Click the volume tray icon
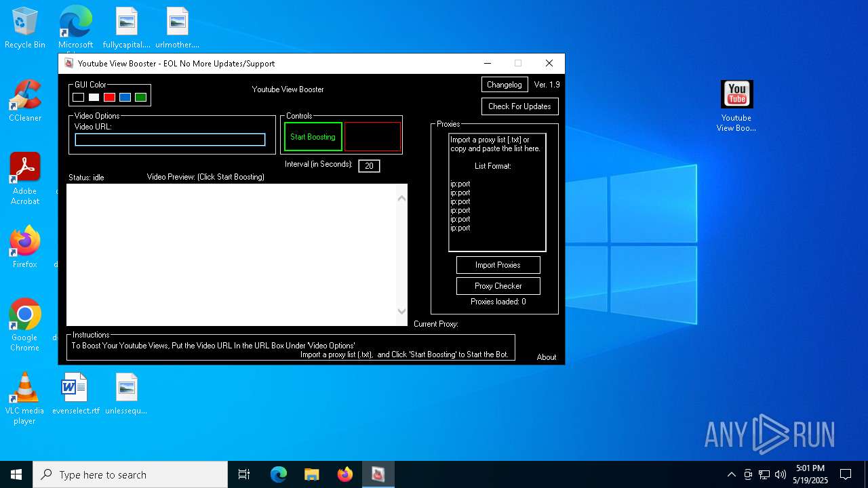 pos(781,474)
